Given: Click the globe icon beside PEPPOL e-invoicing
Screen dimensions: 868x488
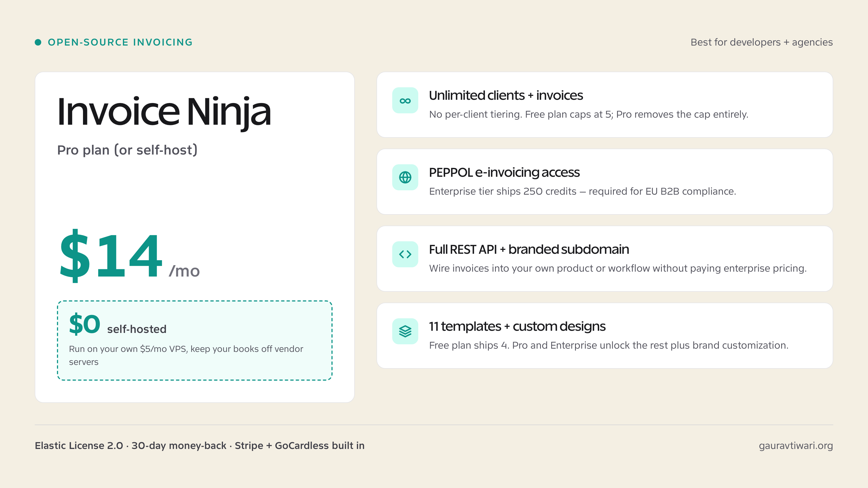Looking at the screenshot, I should [x=405, y=177].
